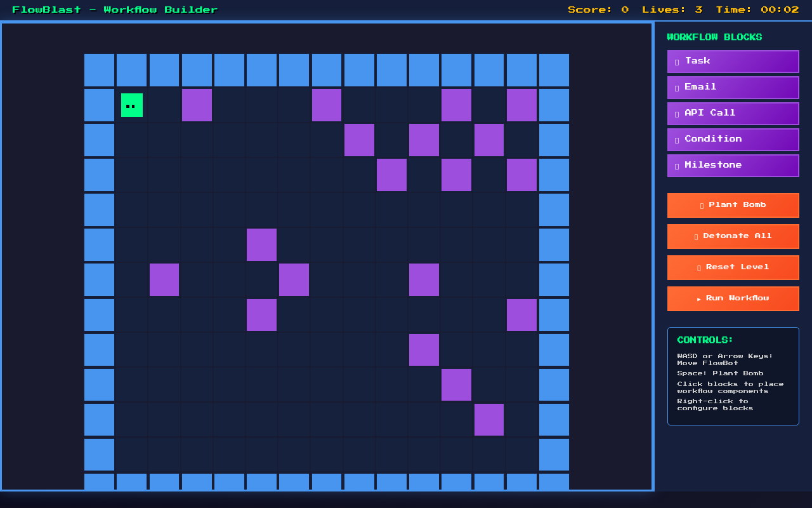Choose the API Call block
This screenshot has width=812, height=508.
point(733,114)
